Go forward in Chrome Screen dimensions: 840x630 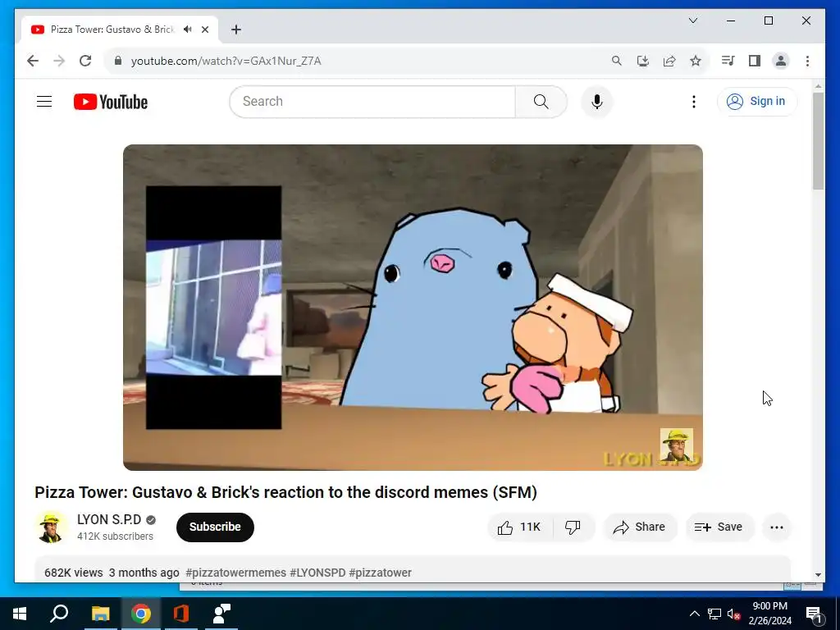59,61
